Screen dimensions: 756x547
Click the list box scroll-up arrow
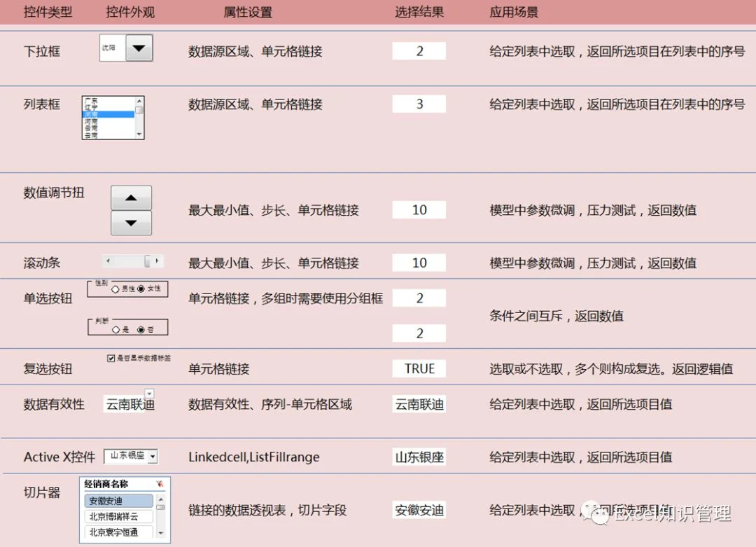point(139,101)
